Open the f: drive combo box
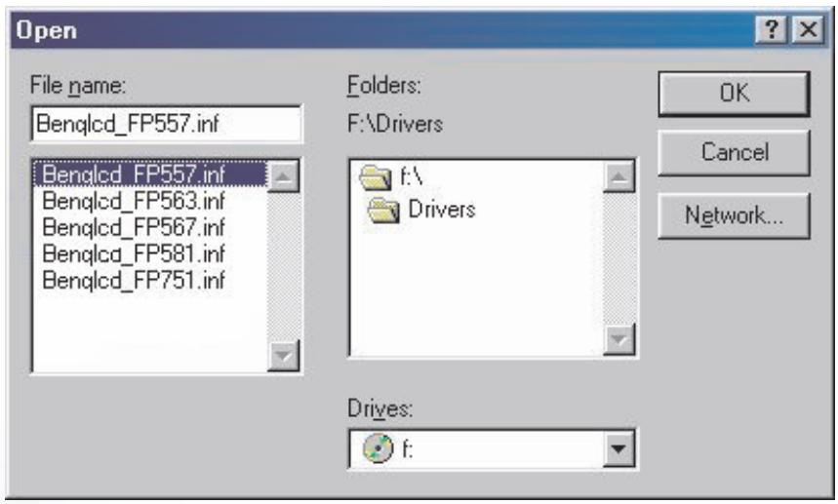The height and width of the screenshot is (504, 838). (x=493, y=448)
